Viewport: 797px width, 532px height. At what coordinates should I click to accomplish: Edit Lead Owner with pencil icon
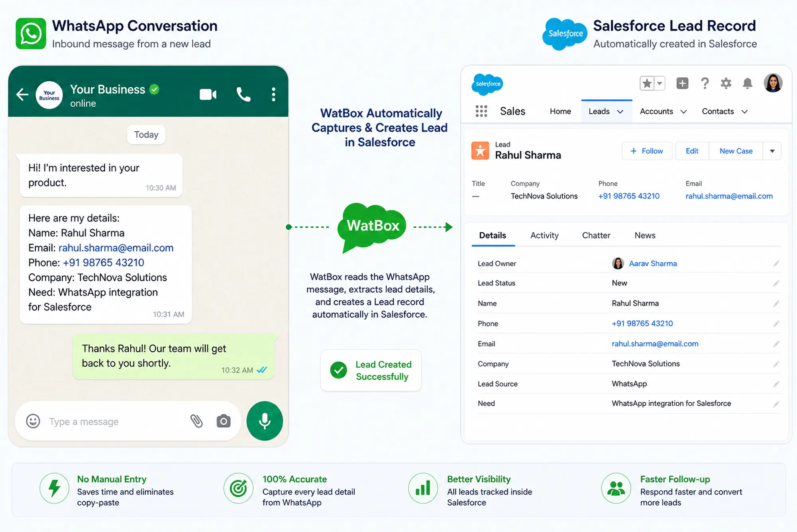pos(776,263)
